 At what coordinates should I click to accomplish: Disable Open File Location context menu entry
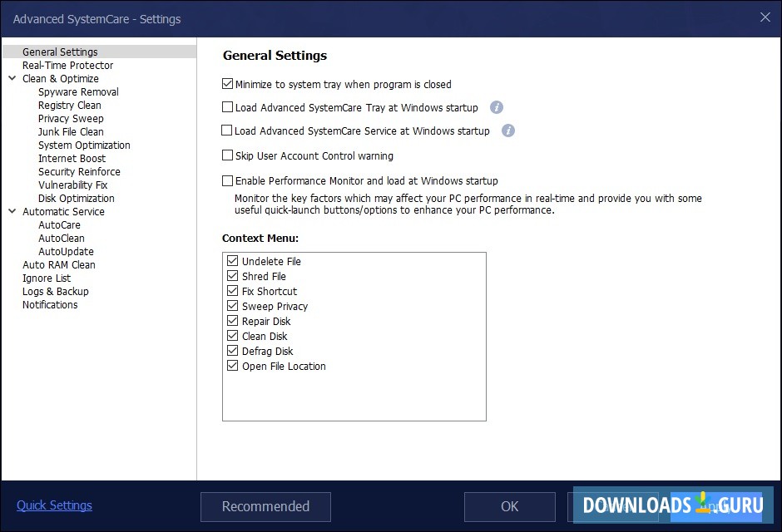[232, 366]
